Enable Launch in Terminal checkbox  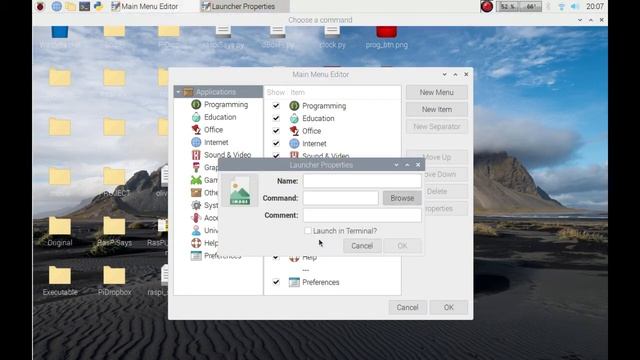308,231
